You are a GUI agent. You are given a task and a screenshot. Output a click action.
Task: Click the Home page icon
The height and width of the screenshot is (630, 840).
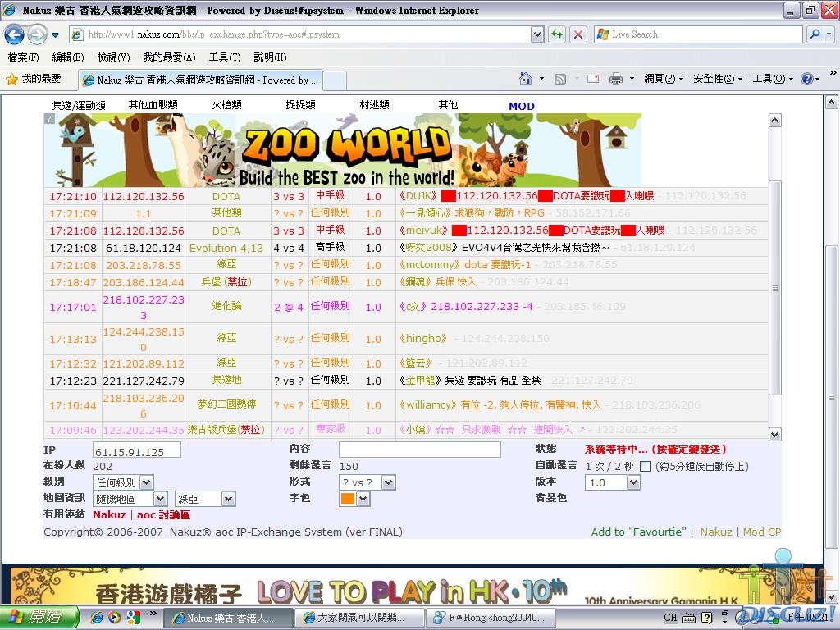[x=526, y=79]
